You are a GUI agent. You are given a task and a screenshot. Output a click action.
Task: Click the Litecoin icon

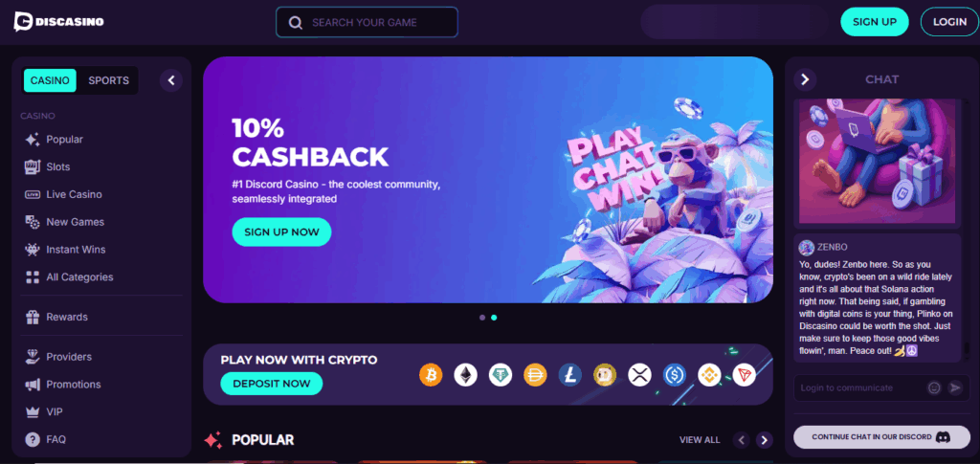(570, 375)
